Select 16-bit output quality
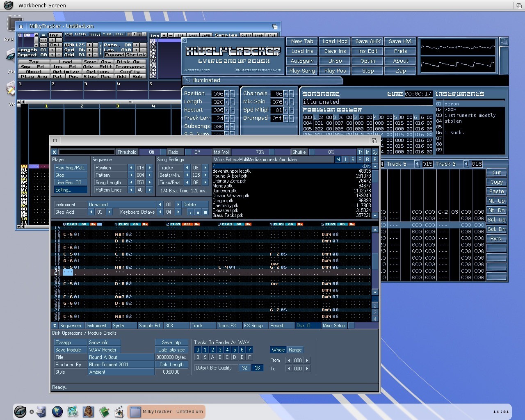This screenshot has width=525, height=420. click(257, 368)
